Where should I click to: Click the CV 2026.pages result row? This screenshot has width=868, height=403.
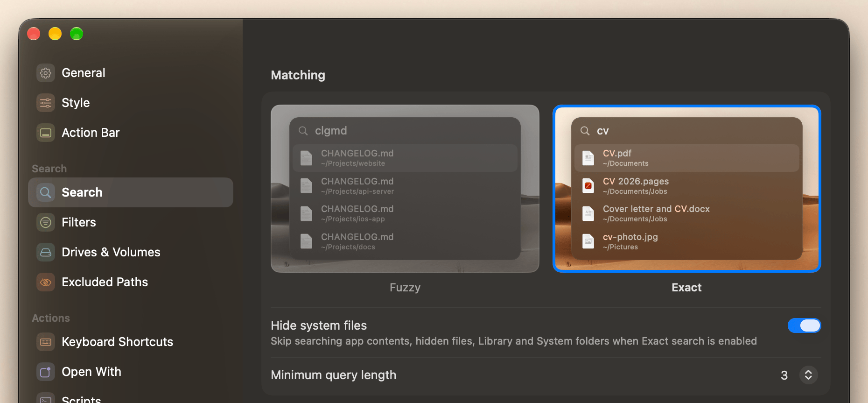point(687,186)
